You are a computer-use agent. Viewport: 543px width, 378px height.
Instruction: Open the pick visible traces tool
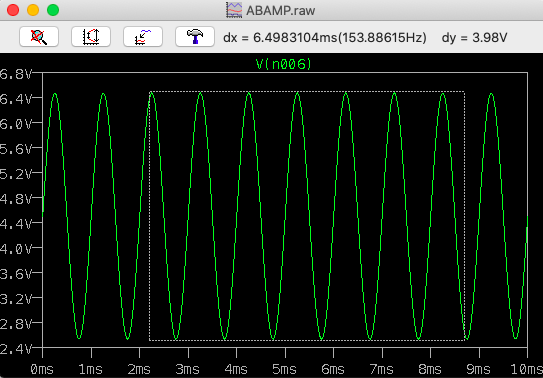click(143, 36)
